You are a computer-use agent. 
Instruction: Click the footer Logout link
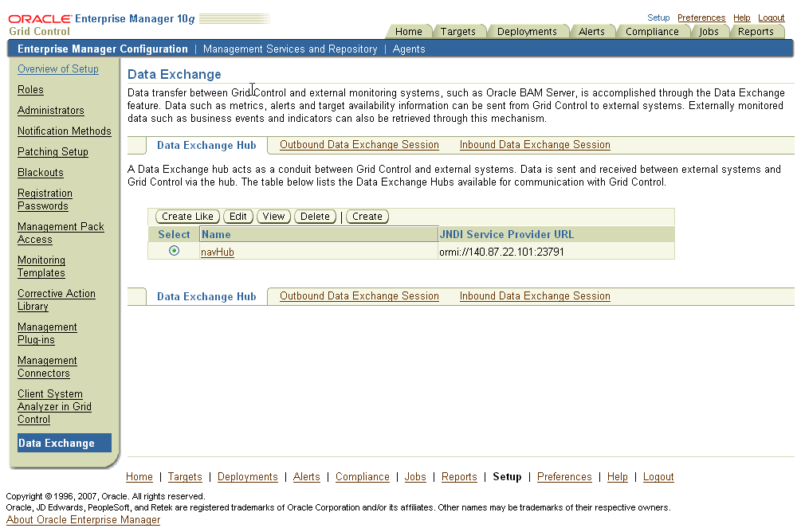point(658,477)
